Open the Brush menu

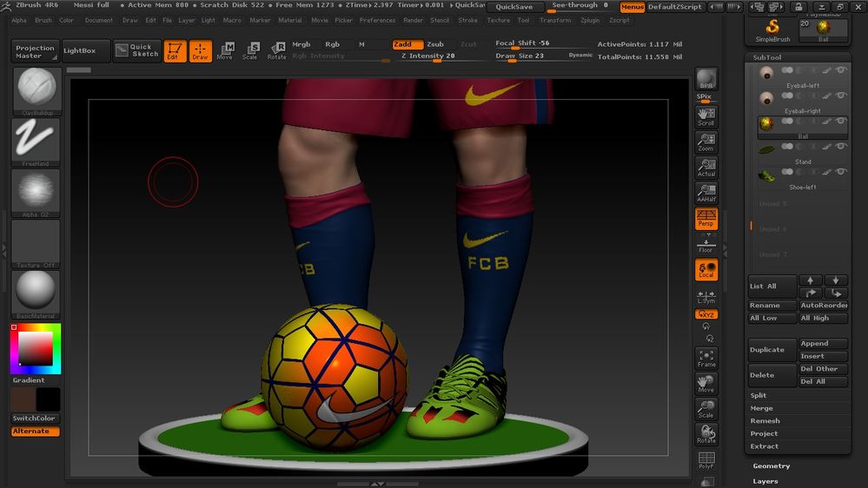pos(43,20)
